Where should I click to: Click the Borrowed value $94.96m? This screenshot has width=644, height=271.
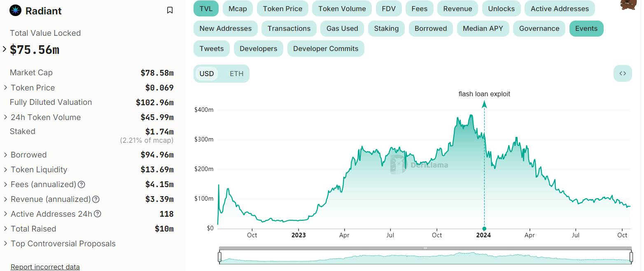tap(157, 155)
